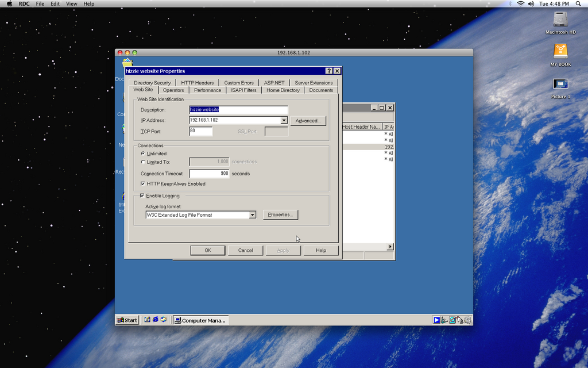Open the Edit menu
Image resolution: width=588 pixels, height=368 pixels.
[55, 4]
